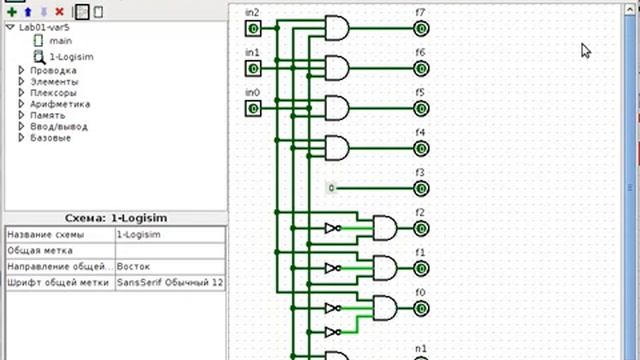
Task: Expand the Плексоры library folder
Action: (21, 93)
